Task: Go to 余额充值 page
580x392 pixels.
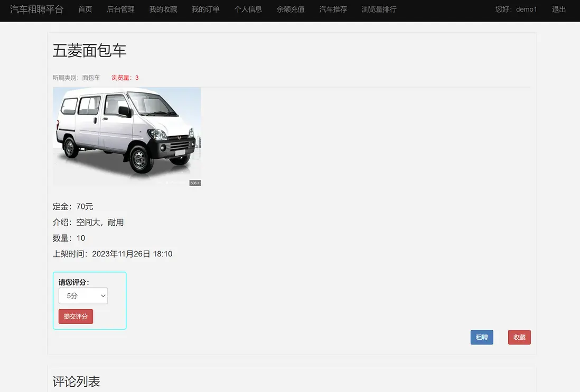Action: click(291, 9)
